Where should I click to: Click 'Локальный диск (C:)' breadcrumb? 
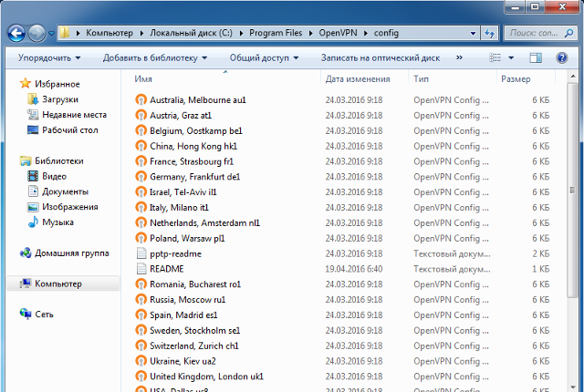(x=191, y=33)
